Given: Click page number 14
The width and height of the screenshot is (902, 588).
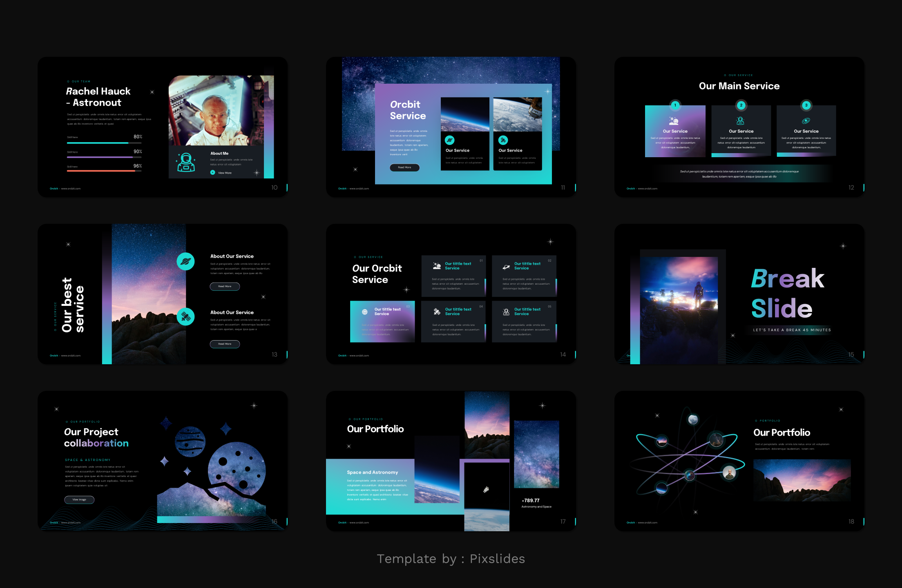Looking at the screenshot, I should pos(563,354).
